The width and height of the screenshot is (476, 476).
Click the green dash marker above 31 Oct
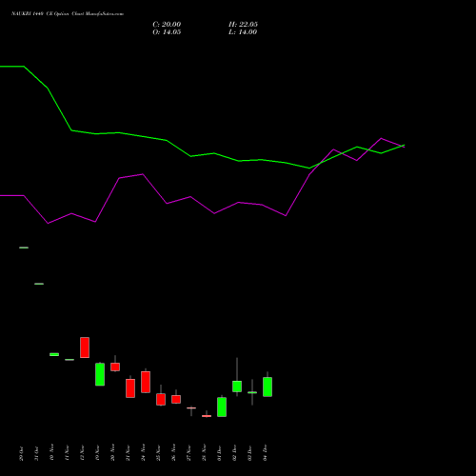pyautogui.click(x=39, y=284)
